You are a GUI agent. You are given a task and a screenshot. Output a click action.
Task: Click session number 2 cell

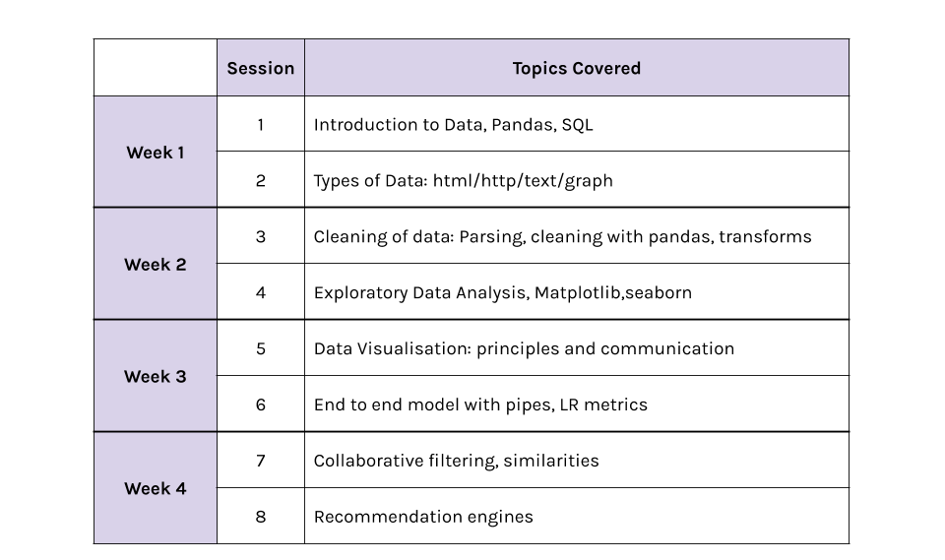(x=260, y=180)
